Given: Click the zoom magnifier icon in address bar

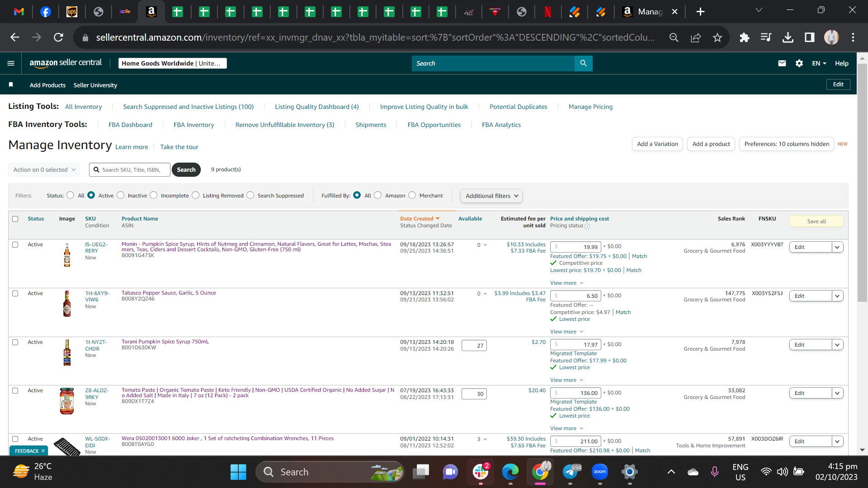Looking at the screenshot, I should pos(674,38).
